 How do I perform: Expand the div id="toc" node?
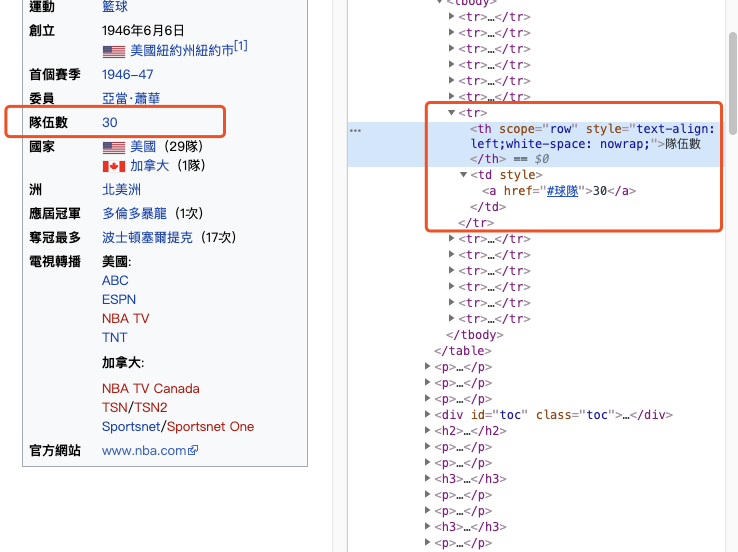[x=427, y=414]
